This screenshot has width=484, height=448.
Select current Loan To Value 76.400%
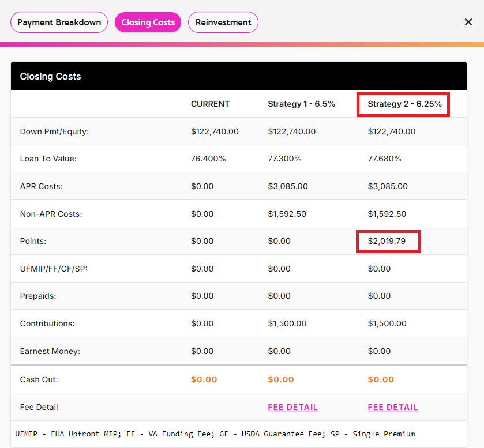(x=208, y=159)
